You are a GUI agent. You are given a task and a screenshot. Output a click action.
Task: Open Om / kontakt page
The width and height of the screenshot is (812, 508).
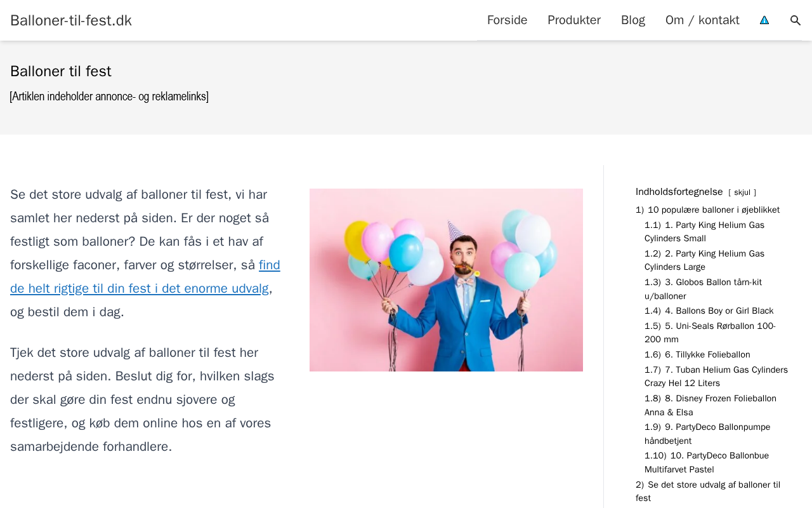[702, 20]
